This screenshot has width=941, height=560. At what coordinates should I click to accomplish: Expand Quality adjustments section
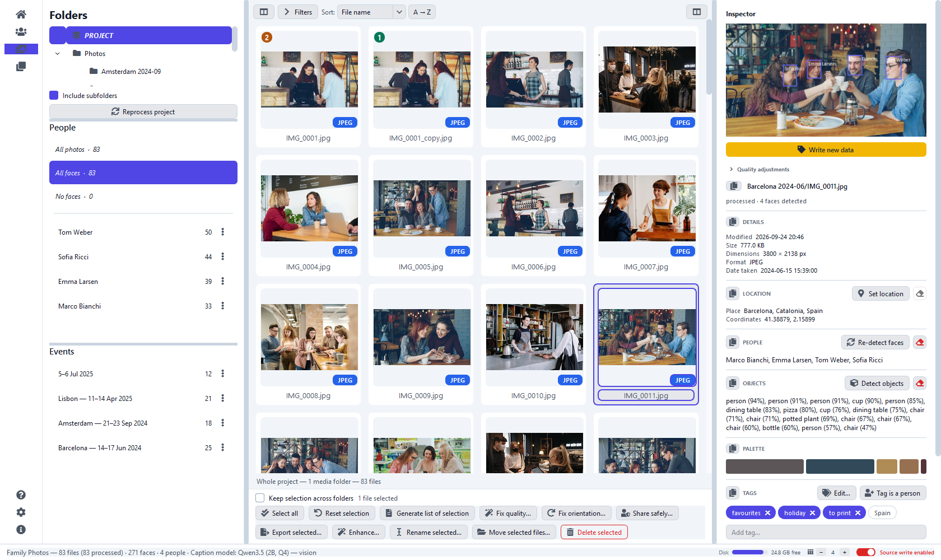click(759, 170)
